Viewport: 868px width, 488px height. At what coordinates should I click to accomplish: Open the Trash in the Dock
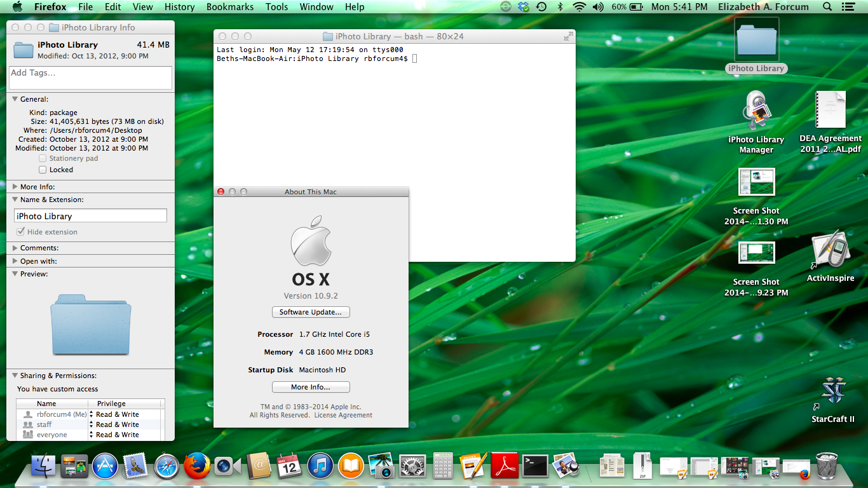pos(827,466)
